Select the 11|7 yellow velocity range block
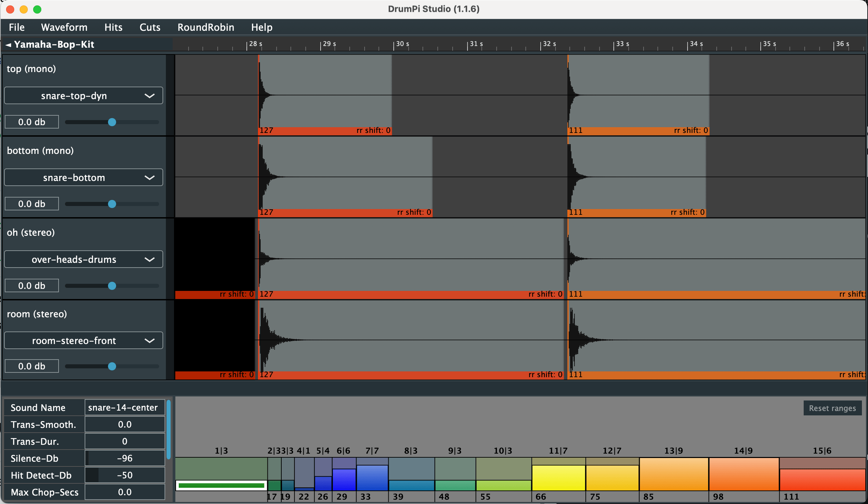Image resolution: width=868 pixels, height=504 pixels. [558, 474]
